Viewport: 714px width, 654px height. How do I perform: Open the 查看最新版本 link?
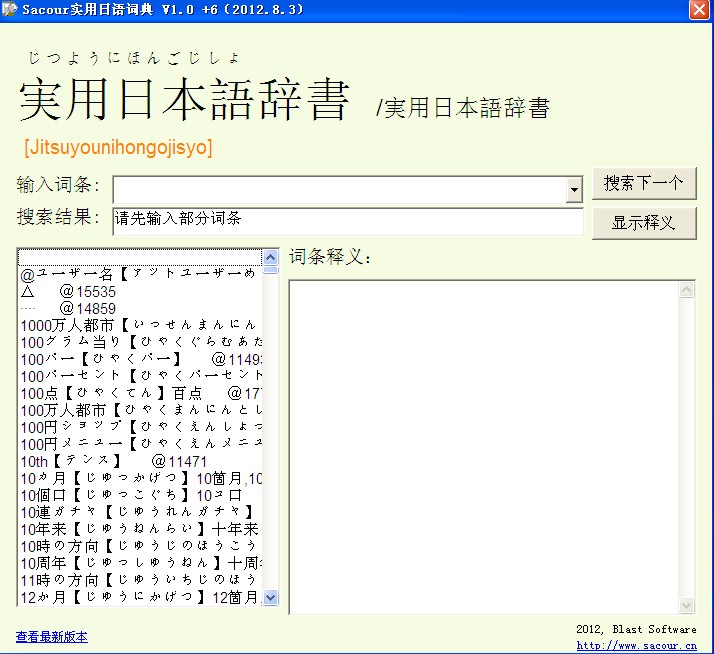pos(51,637)
